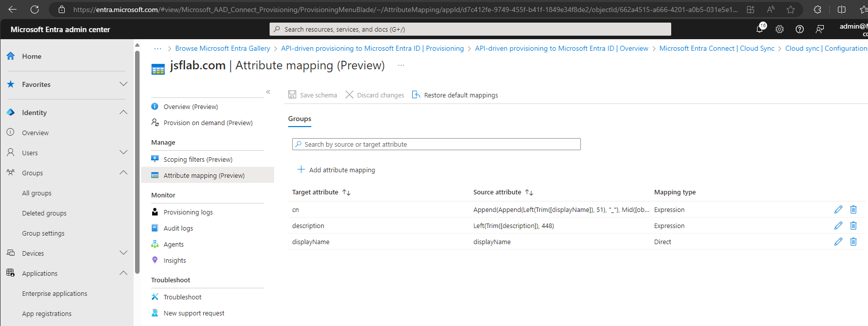Viewport: 868px width, 326px height.
Task: Collapse the Groups section chevron
Action: click(x=123, y=173)
